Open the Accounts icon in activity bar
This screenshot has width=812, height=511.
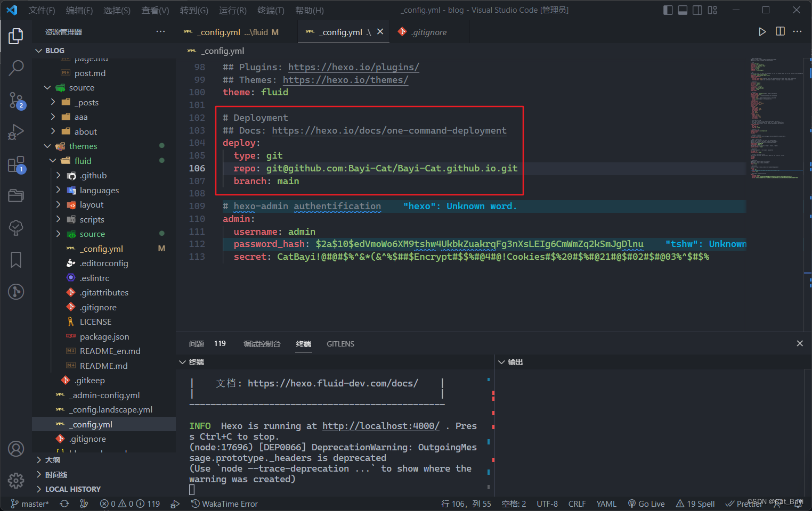point(16,449)
